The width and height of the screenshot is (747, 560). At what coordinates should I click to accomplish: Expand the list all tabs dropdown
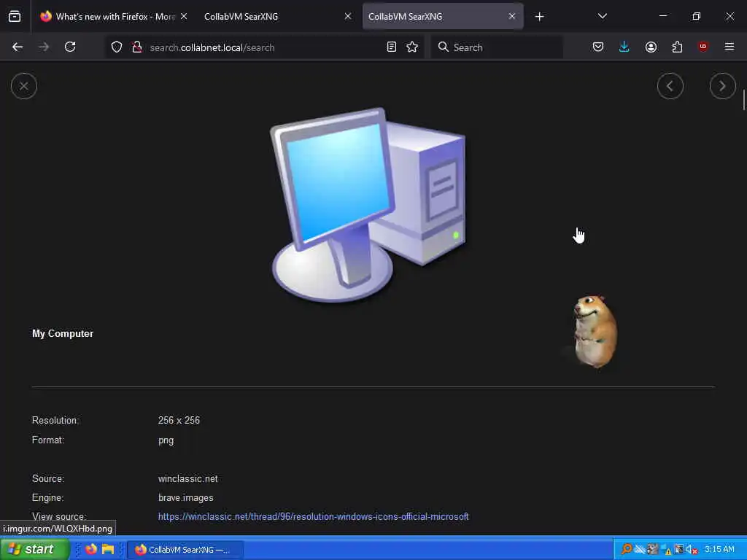pos(602,16)
